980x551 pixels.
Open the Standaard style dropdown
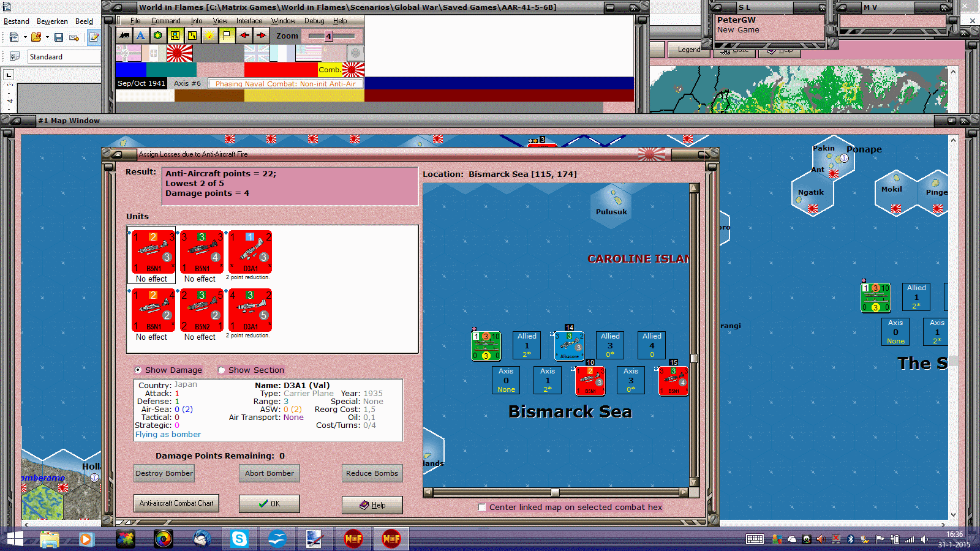click(64, 56)
